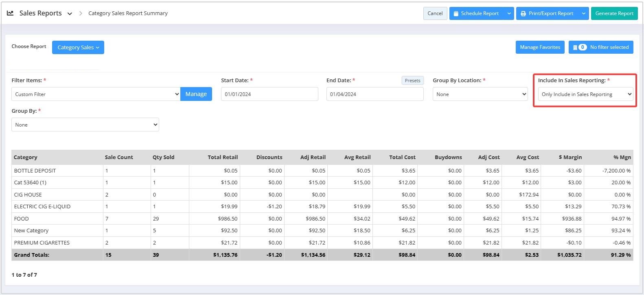This screenshot has height=295, width=644.
Task: Sort by the Adj Cost column header
Action: click(x=489, y=157)
